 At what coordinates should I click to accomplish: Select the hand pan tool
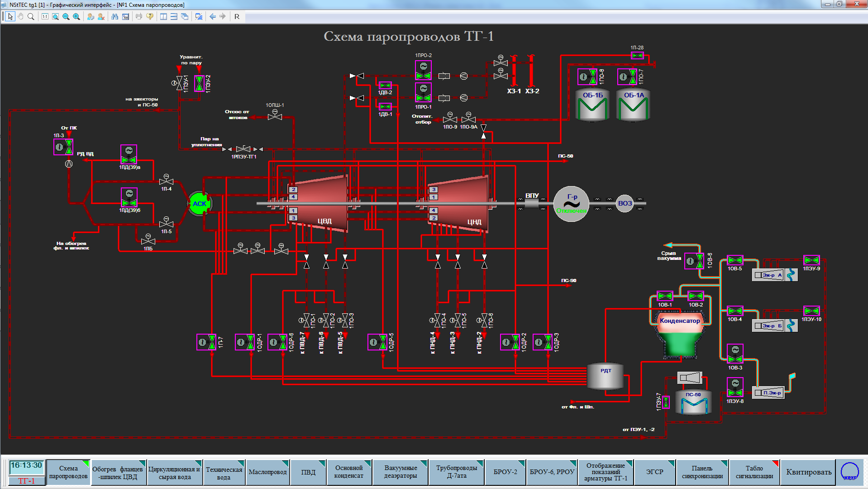coord(20,17)
